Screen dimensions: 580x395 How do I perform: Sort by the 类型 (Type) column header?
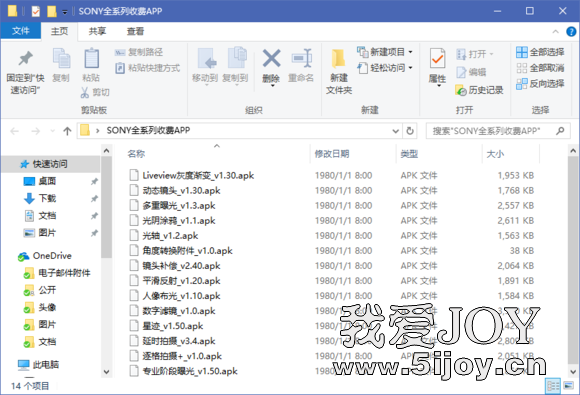click(409, 154)
